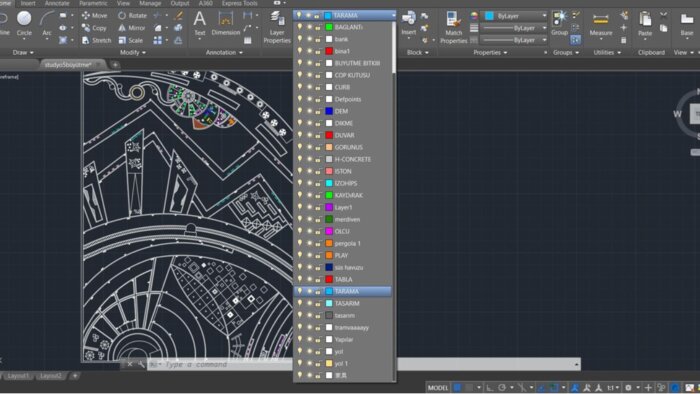Click the W on the ViewCube compass
This screenshot has width=700, height=394.
[x=677, y=114]
